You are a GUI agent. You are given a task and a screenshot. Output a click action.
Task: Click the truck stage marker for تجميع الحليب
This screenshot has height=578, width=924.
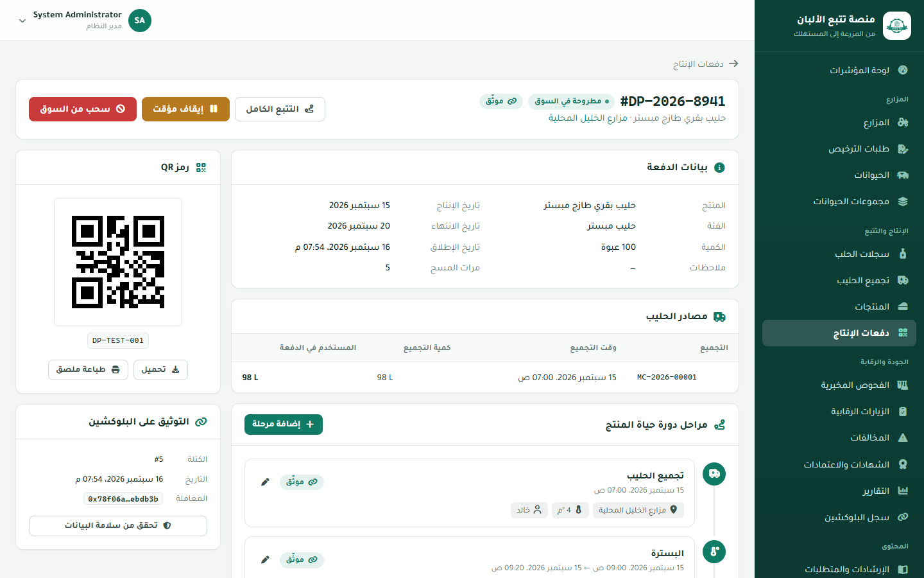[x=714, y=474]
